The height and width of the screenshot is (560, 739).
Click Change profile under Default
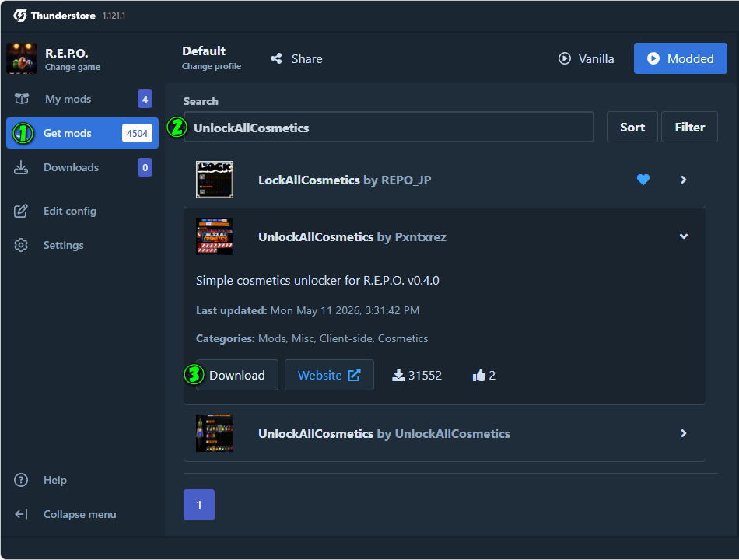[x=211, y=66]
